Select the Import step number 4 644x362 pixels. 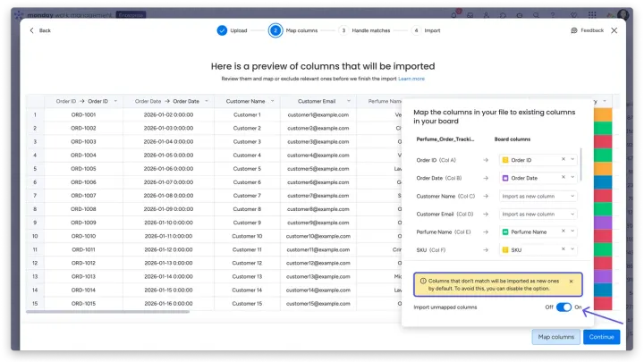[426, 30]
